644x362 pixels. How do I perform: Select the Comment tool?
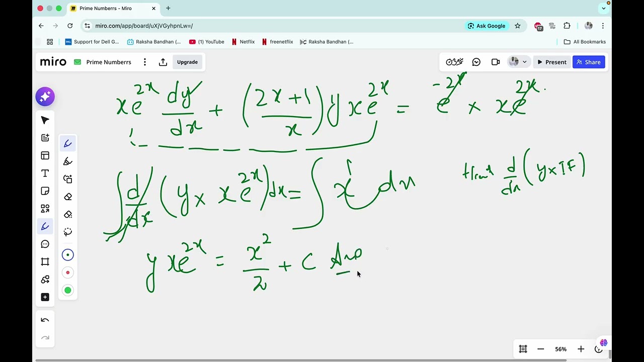point(45,244)
